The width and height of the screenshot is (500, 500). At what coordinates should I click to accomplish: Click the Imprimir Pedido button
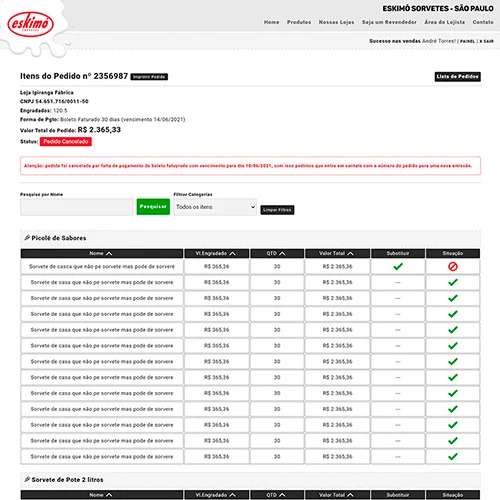(x=149, y=77)
